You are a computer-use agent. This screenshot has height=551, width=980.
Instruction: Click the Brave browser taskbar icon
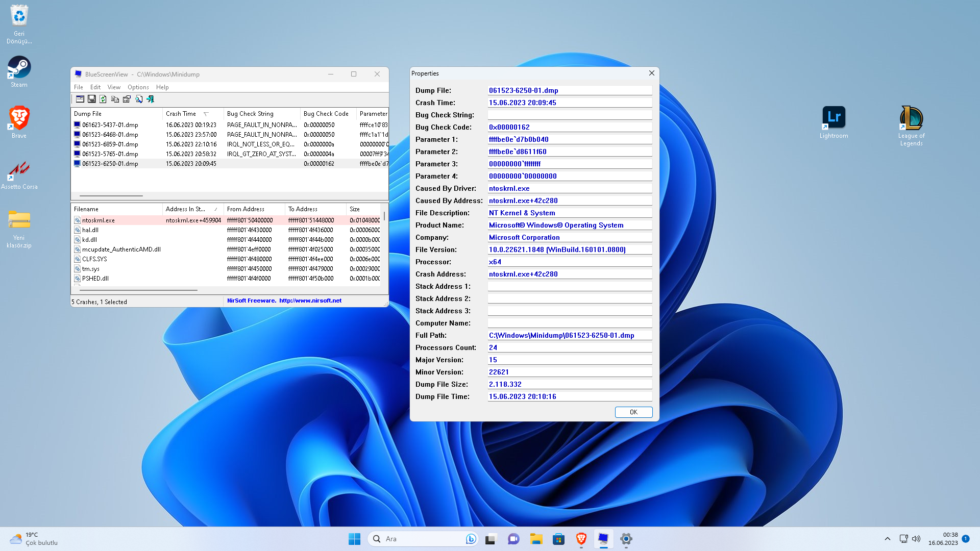click(581, 539)
